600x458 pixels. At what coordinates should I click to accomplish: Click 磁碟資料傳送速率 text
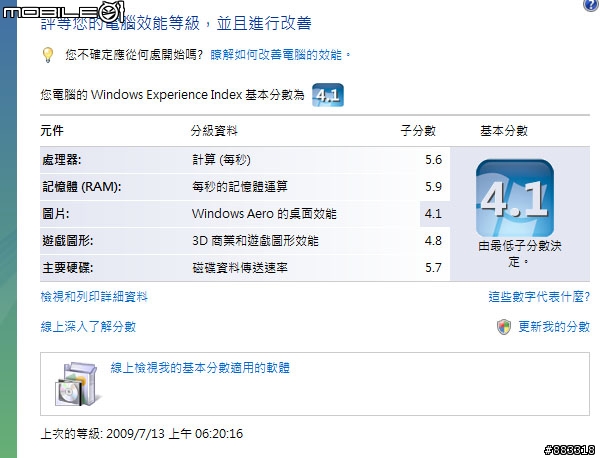(240, 267)
